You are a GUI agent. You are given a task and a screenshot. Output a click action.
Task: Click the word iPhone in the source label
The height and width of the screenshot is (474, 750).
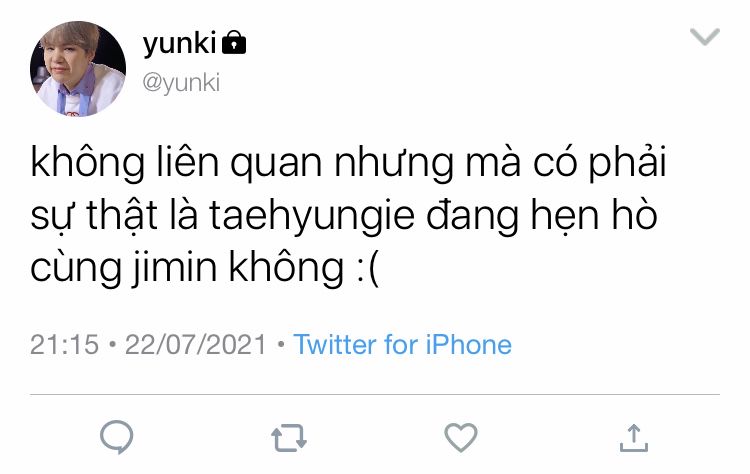[469, 344]
